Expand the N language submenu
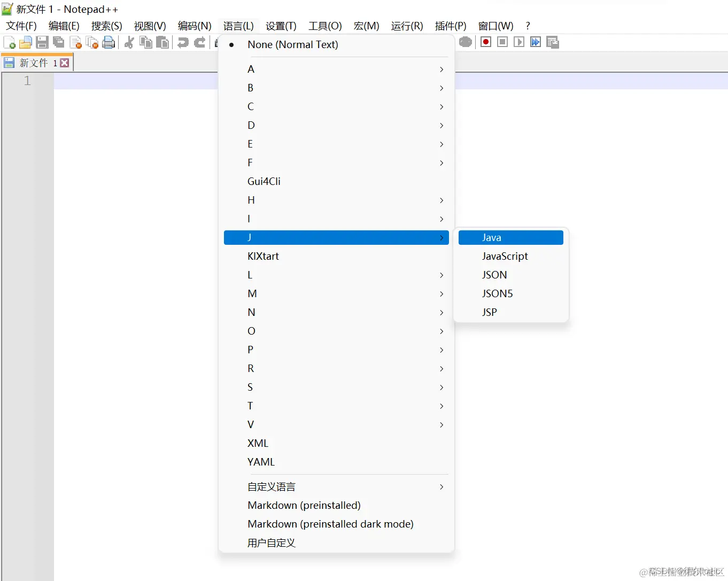 point(336,313)
